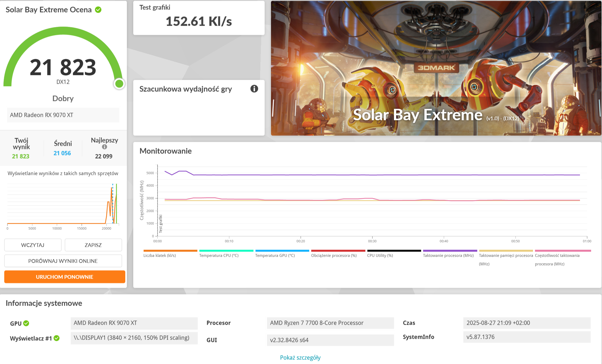Click the green checkmark next to Solar Bay Extreme Ocena
The width and height of the screenshot is (602, 364).
click(x=98, y=10)
